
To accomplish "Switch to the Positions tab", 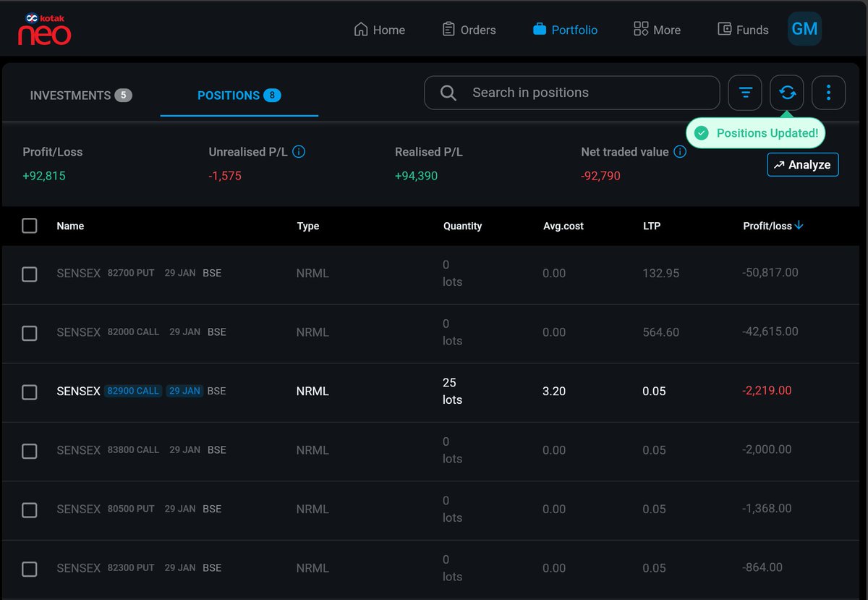I will pos(239,96).
